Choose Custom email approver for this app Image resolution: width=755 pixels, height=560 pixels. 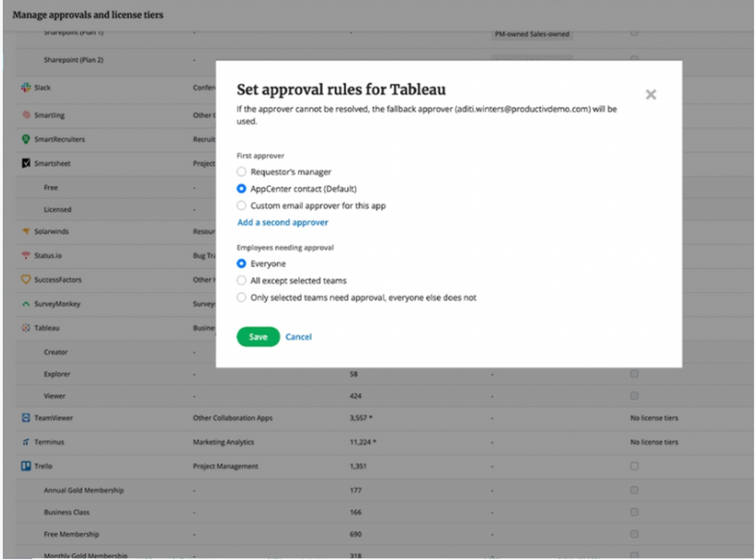click(x=242, y=205)
